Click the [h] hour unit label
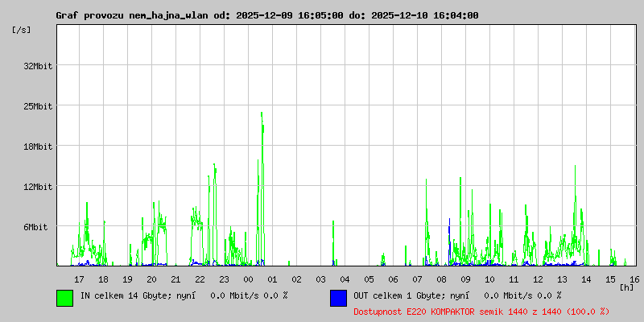The height and width of the screenshot is (322, 644). pyautogui.click(x=626, y=287)
